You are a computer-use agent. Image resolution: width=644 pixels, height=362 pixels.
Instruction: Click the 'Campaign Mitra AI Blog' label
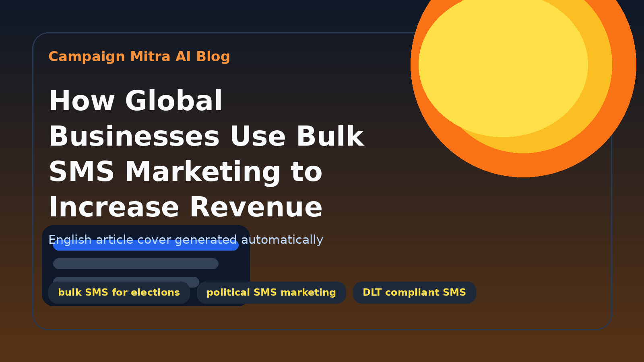[139, 57]
